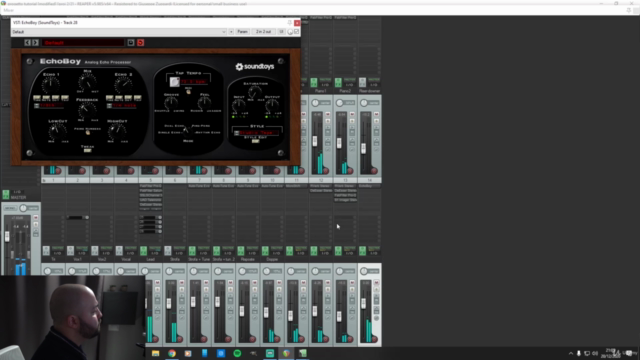
Task: Click the Strofa track pan knob
Action: pos(169,271)
